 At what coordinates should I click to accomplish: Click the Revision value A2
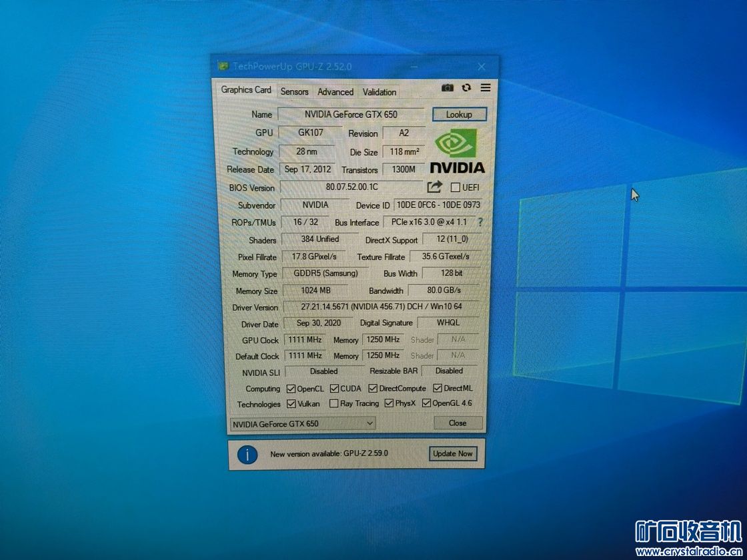(x=404, y=133)
